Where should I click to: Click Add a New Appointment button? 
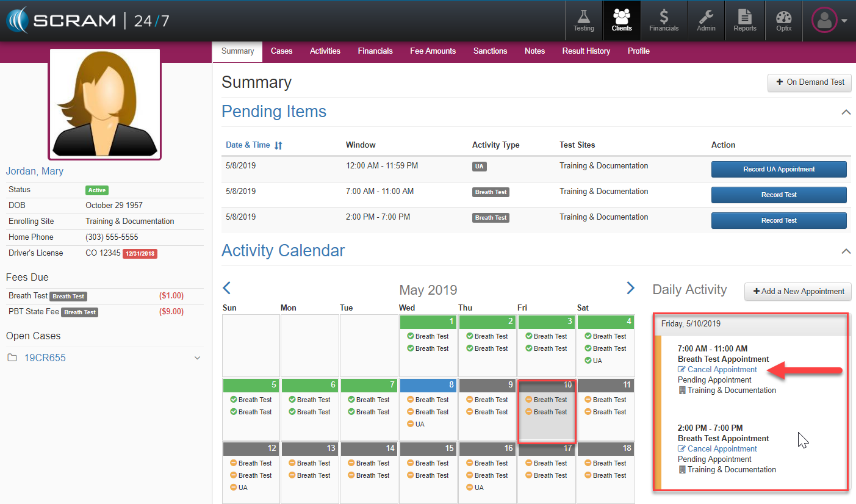(x=797, y=292)
